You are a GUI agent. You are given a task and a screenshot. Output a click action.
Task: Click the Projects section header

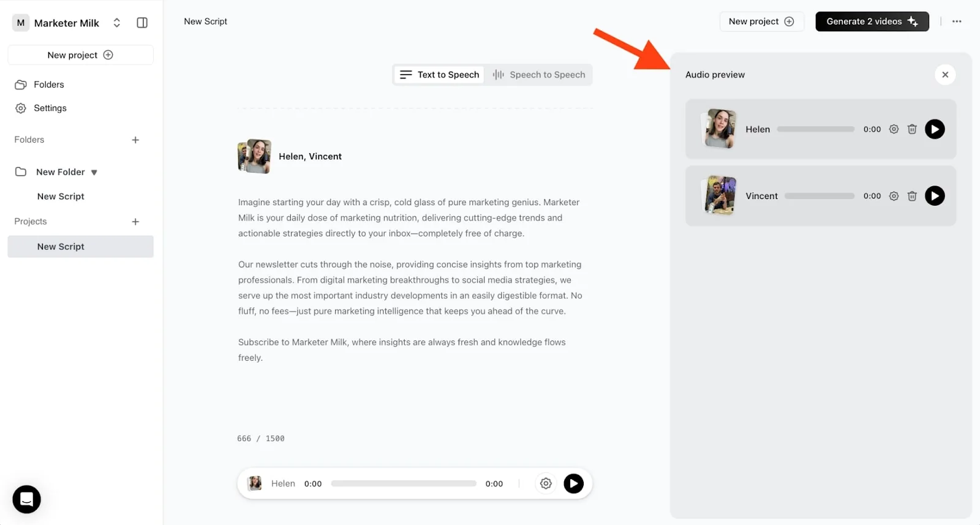pos(31,221)
